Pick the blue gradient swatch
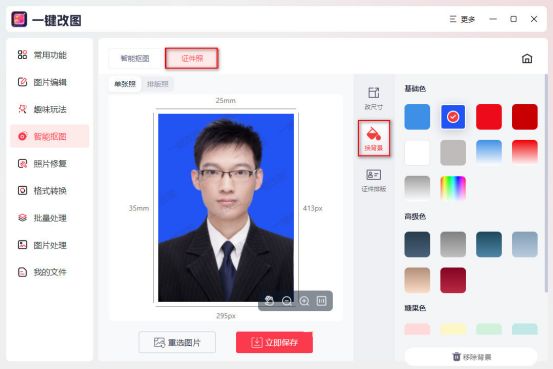The height and width of the screenshot is (369, 553). pyautogui.click(x=489, y=152)
